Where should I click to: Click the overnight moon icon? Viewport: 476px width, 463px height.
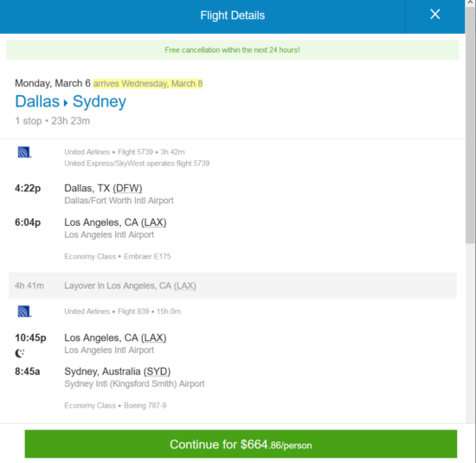point(20,353)
